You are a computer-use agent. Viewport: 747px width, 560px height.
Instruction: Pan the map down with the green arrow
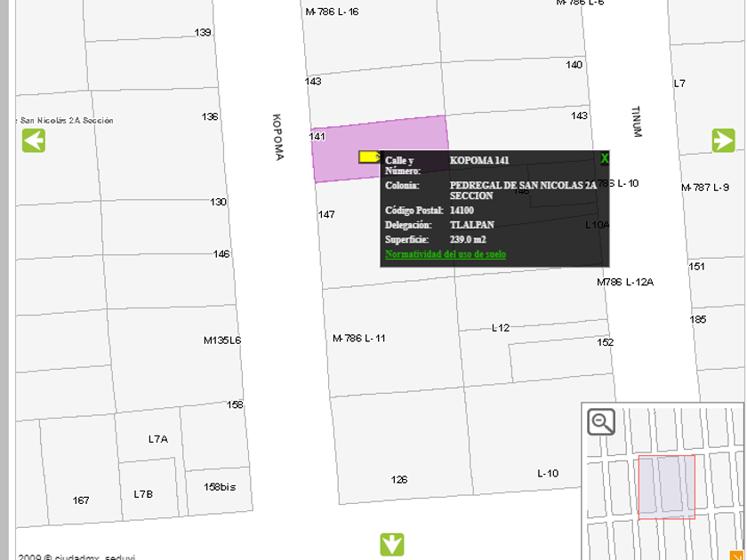pyautogui.click(x=392, y=544)
